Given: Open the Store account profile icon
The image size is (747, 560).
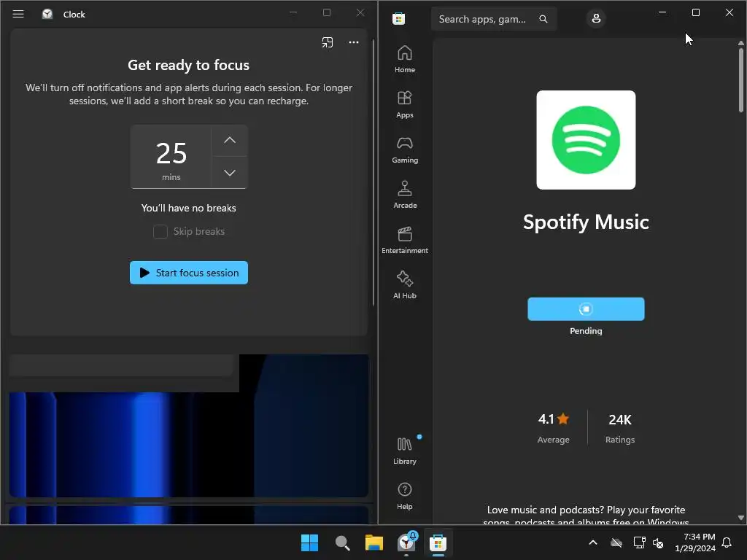Looking at the screenshot, I should click(596, 18).
